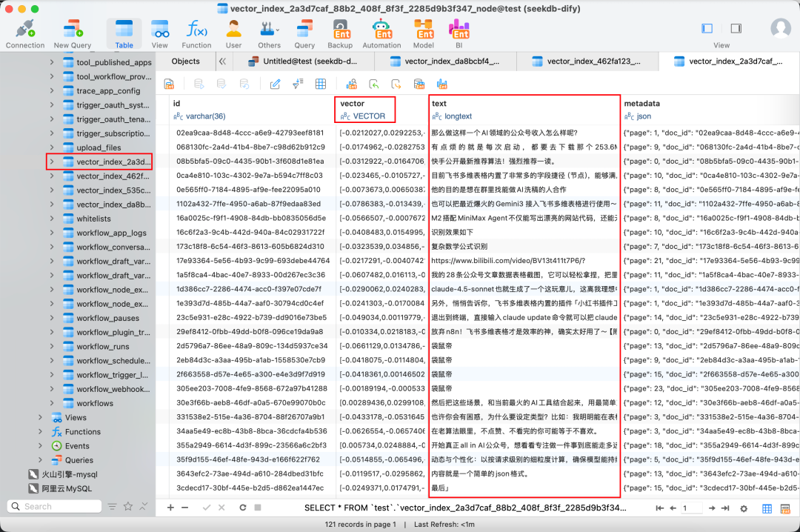Open the records limit settings gear
This screenshot has height=532, width=800.
point(744,508)
